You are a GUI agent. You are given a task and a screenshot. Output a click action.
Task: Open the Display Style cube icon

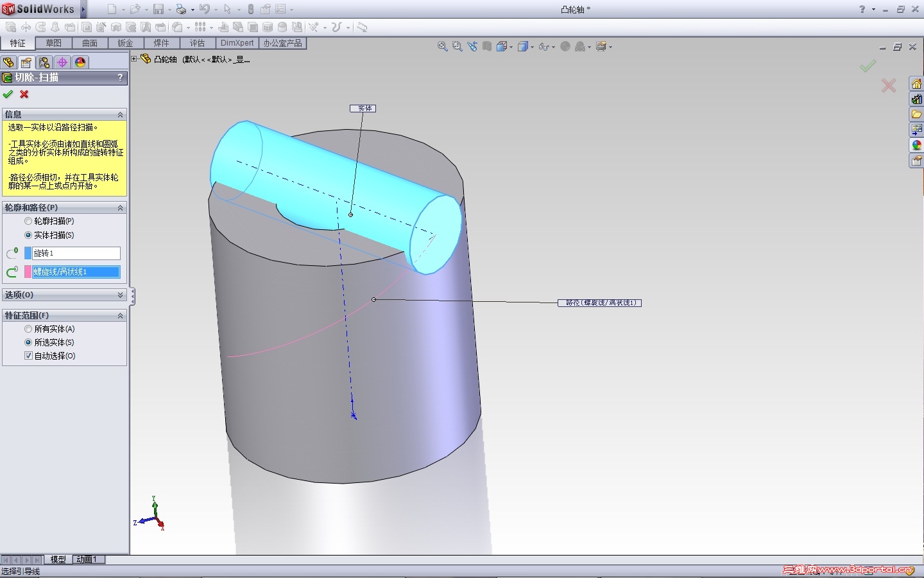pos(523,46)
